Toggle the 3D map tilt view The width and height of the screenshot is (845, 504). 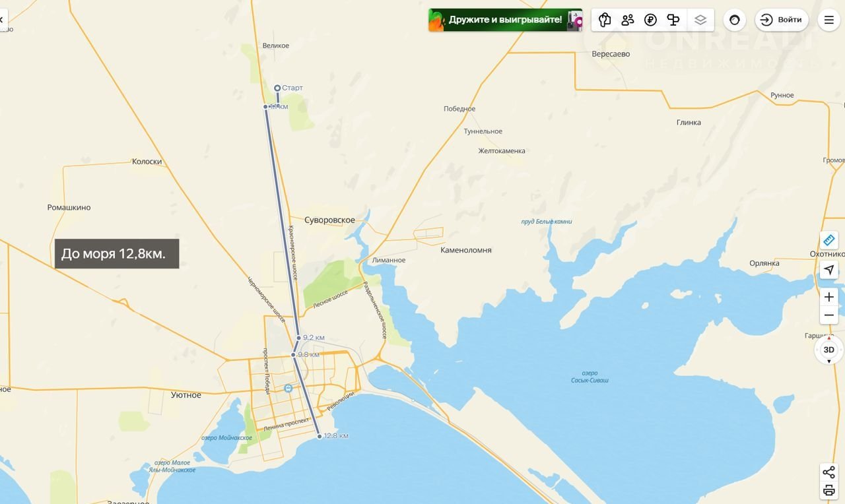pos(828,350)
